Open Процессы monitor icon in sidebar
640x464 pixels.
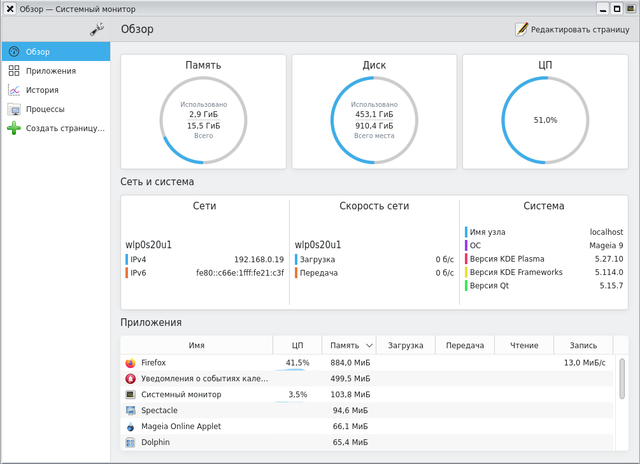(x=14, y=109)
